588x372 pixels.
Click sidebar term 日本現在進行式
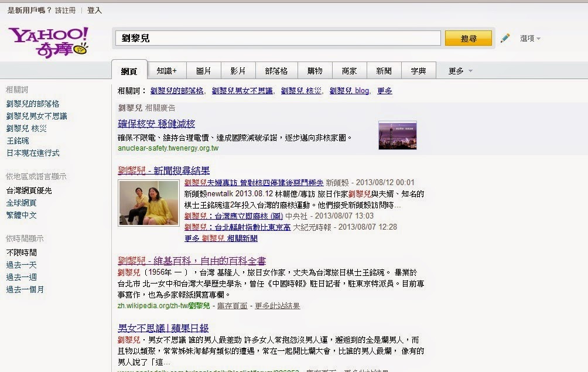[x=33, y=153]
